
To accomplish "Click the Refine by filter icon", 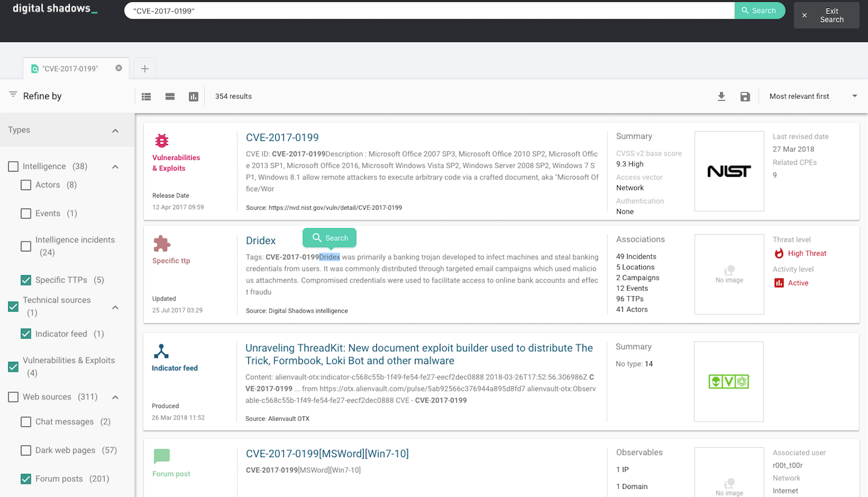I will [x=13, y=94].
